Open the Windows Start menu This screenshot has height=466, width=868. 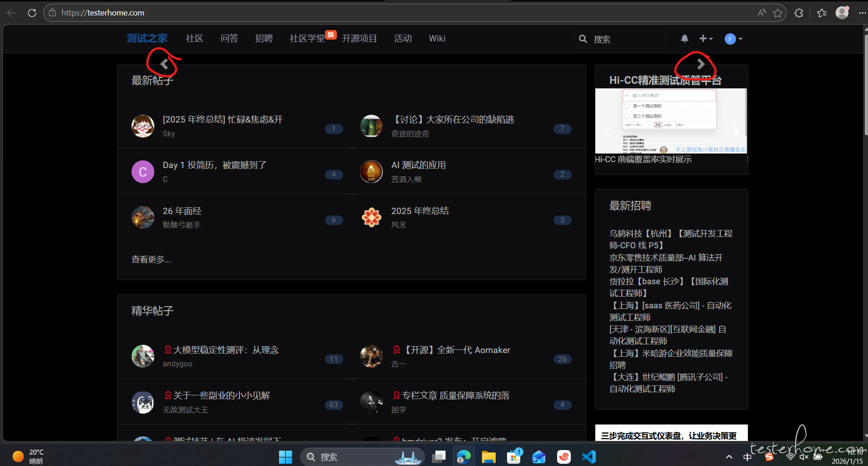[285, 456]
